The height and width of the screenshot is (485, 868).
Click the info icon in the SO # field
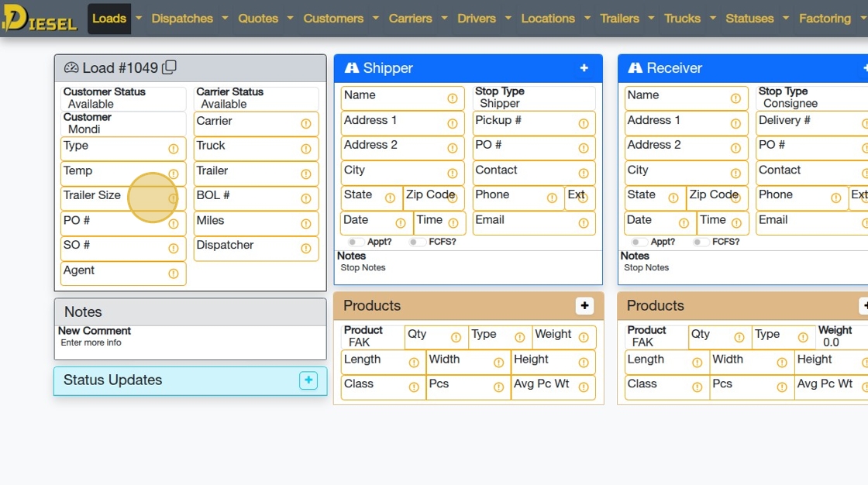click(174, 249)
